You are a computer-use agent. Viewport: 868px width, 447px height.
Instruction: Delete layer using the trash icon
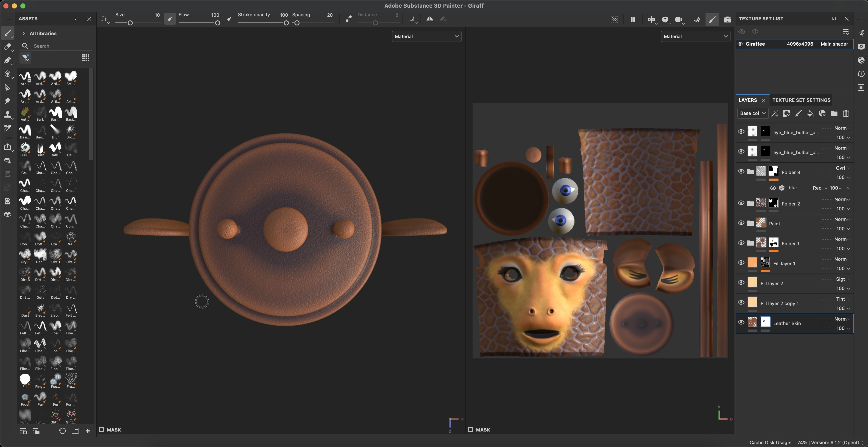point(846,113)
